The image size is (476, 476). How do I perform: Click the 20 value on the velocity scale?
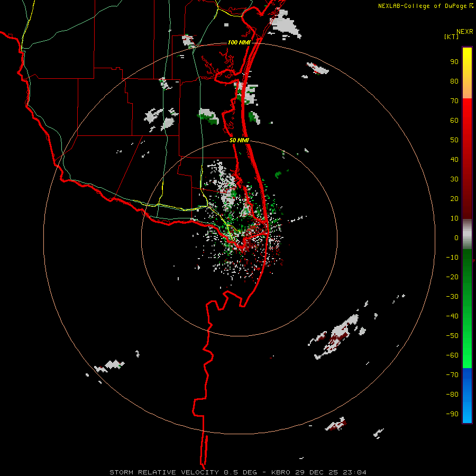coord(454,198)
